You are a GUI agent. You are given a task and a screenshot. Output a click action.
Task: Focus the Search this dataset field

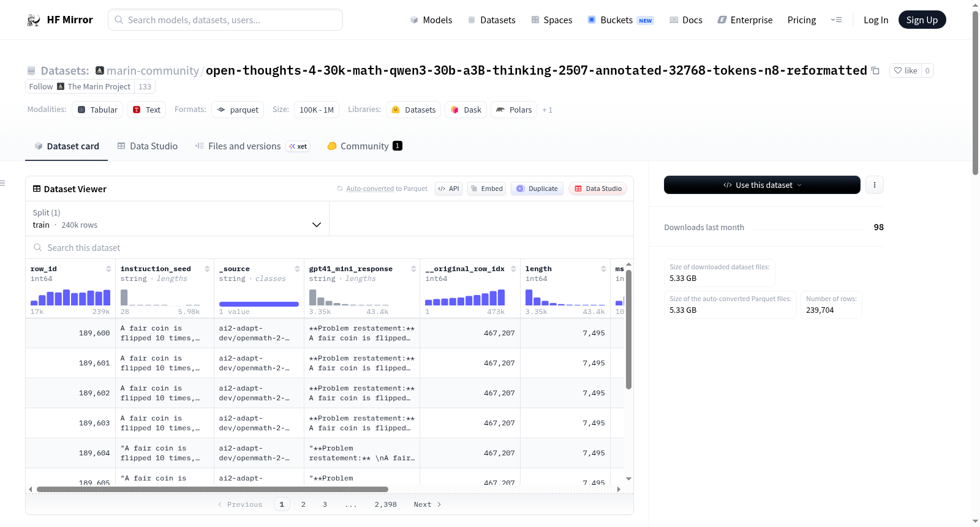coord(330,247)
